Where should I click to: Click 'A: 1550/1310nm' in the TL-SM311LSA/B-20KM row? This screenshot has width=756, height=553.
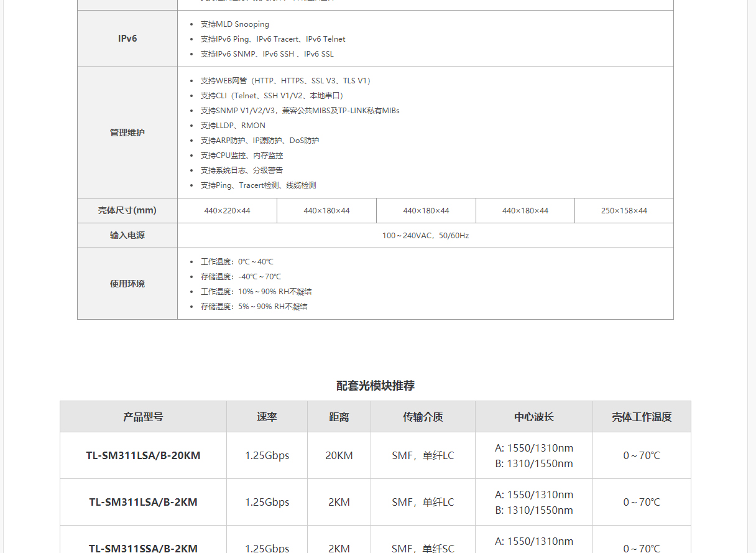click(534, 448)
